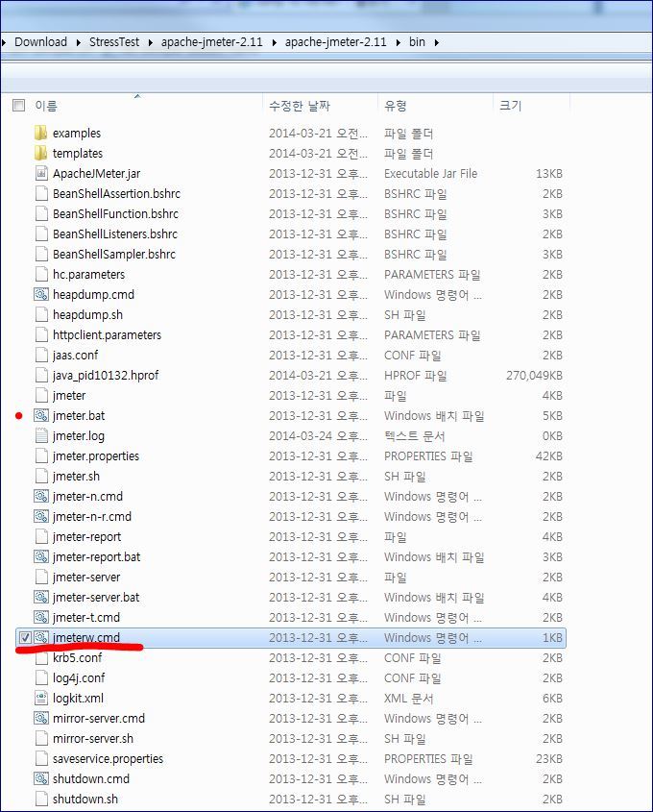Click the bin breadcrumb segment

[x=417, y=42]
